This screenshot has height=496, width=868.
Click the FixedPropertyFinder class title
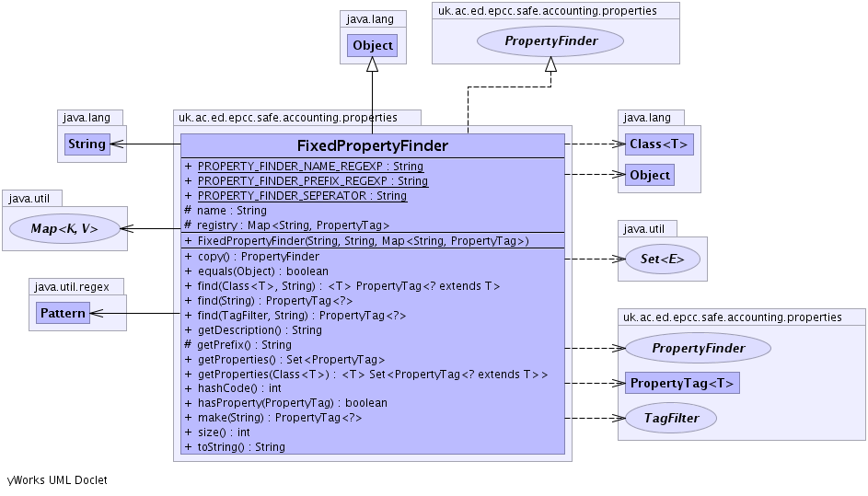click(x=372, y=145)
